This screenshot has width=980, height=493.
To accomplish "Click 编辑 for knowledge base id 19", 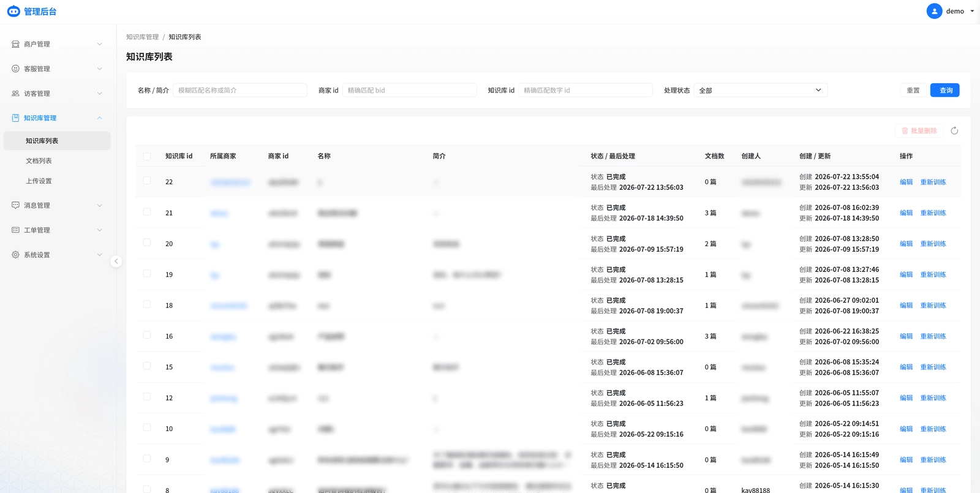I will click(907, 274).
